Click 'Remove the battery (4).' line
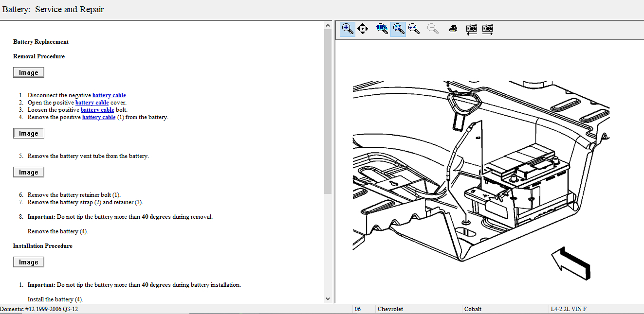Image resolution: width=644 pixels, height=314 pixels. tap(58, 231)
